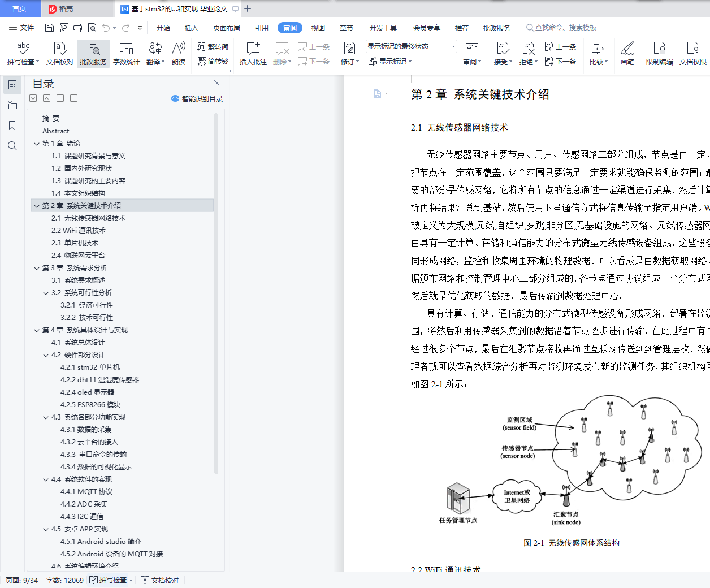Jump to 2.2 WiFi 通讯技术 in the outline
Viewport: 710px width, 588px height.
point(79,231)
